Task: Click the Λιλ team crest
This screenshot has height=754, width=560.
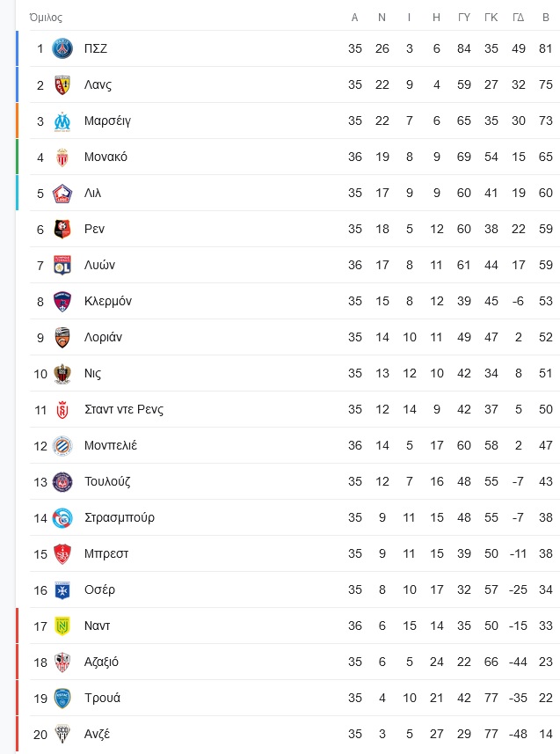Action: point(62,194)
